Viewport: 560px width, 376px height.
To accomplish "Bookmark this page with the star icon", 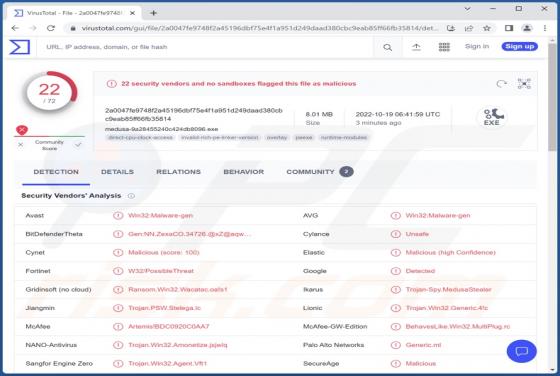I will [x=486, y=28].
